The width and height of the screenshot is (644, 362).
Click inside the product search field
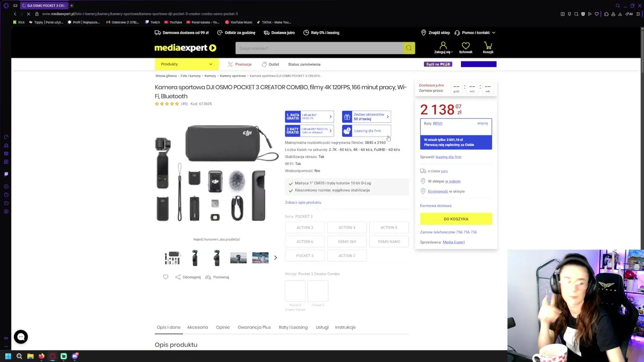coord(319,48)
